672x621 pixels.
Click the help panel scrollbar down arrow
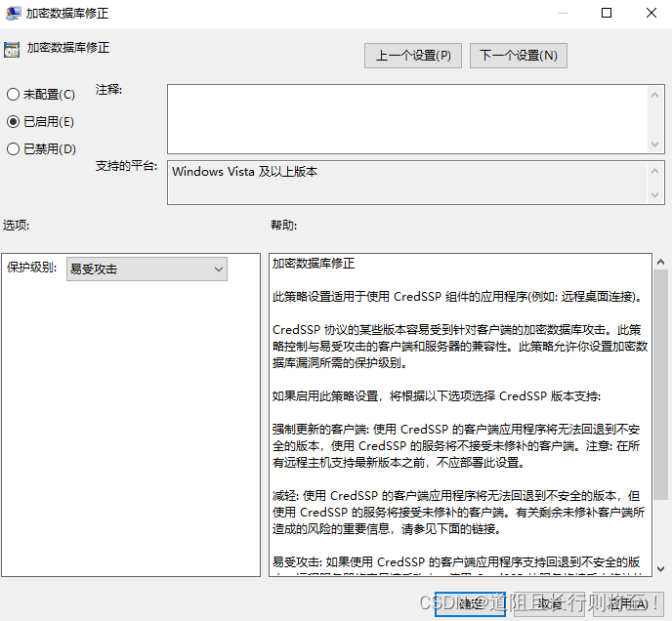[661, 569]
